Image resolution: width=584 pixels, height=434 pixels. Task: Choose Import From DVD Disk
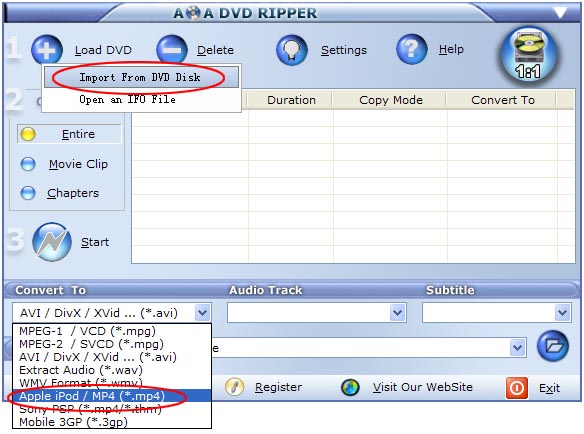(x=142, y=77)
